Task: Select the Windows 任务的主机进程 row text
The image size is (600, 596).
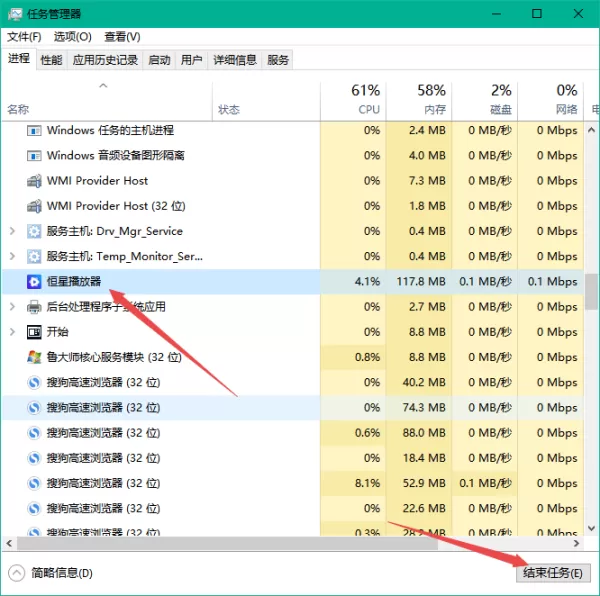Action: (x=110, y=130)
